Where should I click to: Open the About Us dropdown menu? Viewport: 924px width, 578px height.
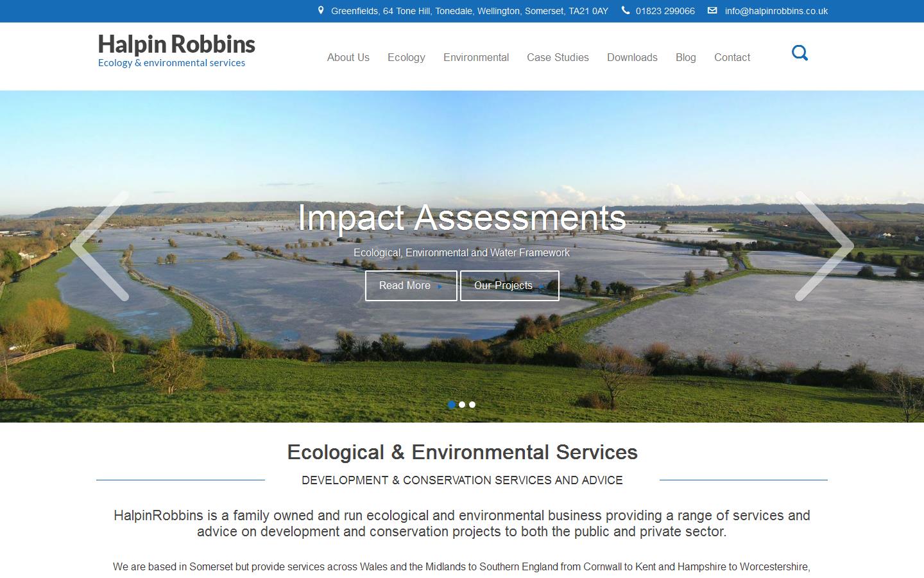(x=348, y=57)
